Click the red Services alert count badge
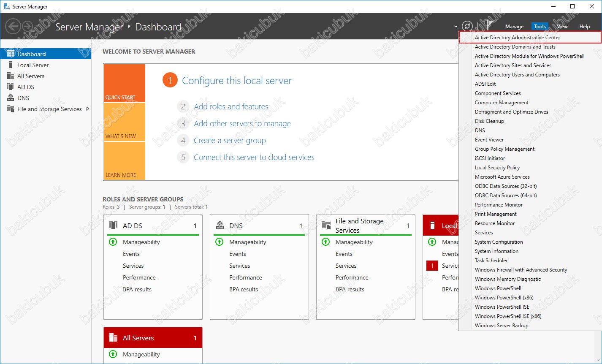Viewport: 602px width, 364px height. tap(432, 266)
